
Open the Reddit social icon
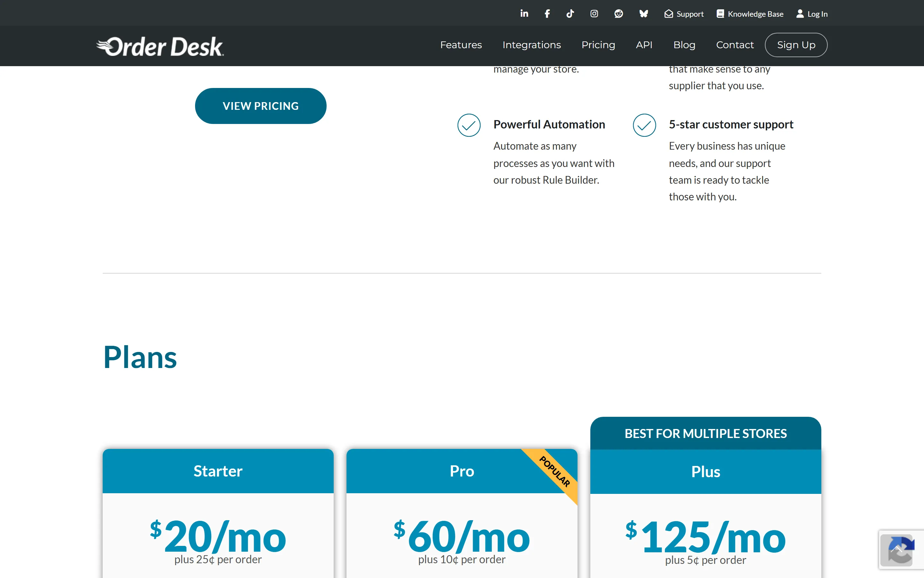coord(619,14)
